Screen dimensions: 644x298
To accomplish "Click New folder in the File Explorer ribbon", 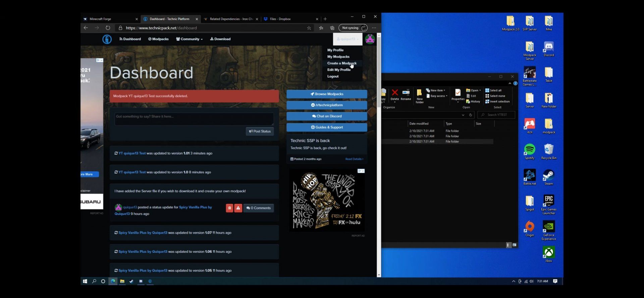I will [420, 96].
